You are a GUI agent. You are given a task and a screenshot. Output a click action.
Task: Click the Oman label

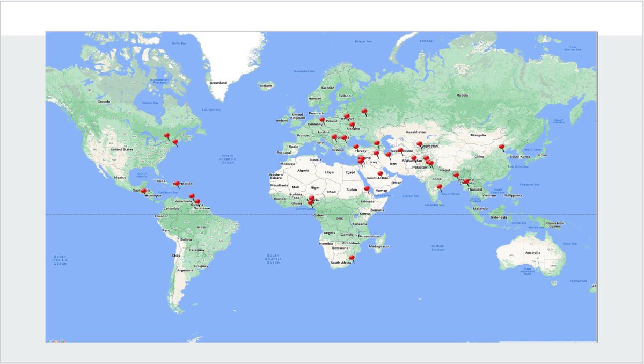(x=397, y=182)
